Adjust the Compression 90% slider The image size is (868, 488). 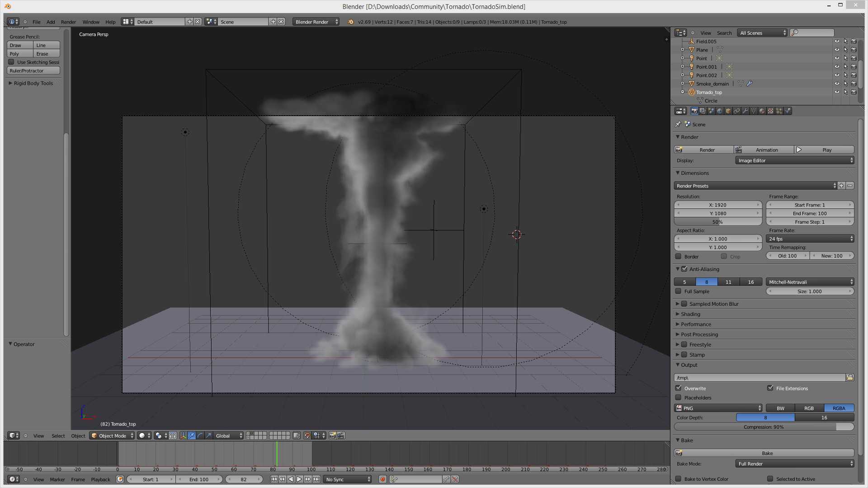pyautogui.click(x=764, y=427)
